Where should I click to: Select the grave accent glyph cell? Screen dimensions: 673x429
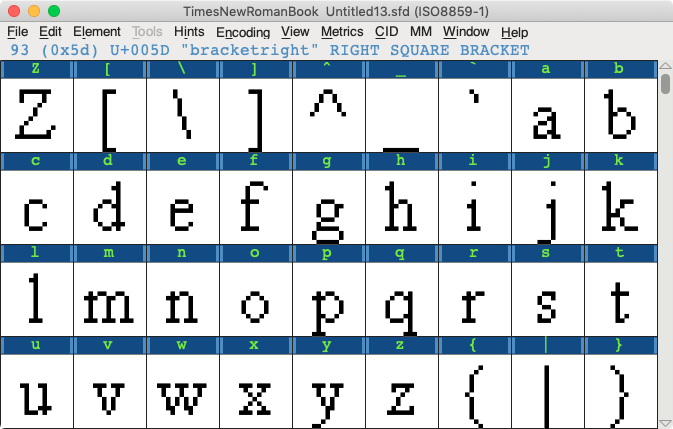pos(475,115)
